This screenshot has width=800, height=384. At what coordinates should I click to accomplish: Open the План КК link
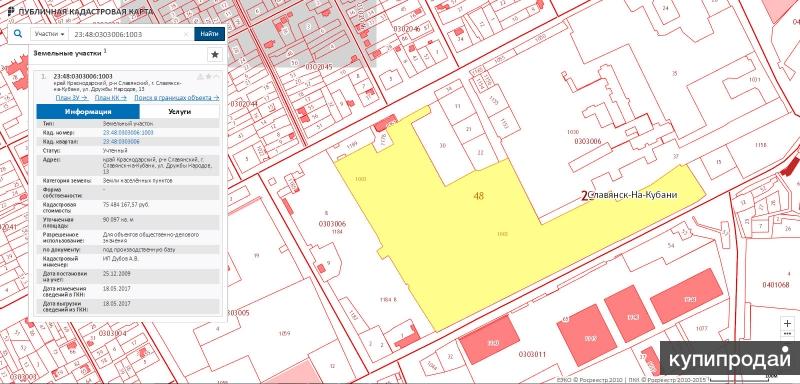point(111,97)
